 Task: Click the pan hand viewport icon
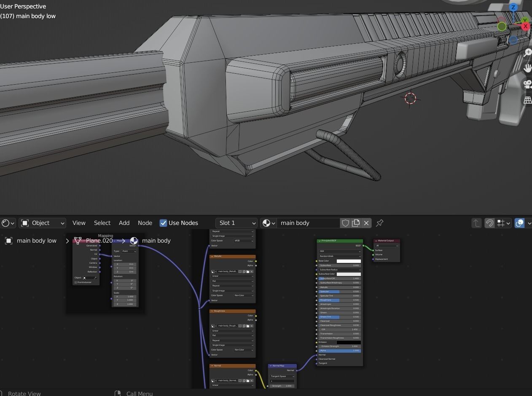pyautogui.click(x=527, y=68)
